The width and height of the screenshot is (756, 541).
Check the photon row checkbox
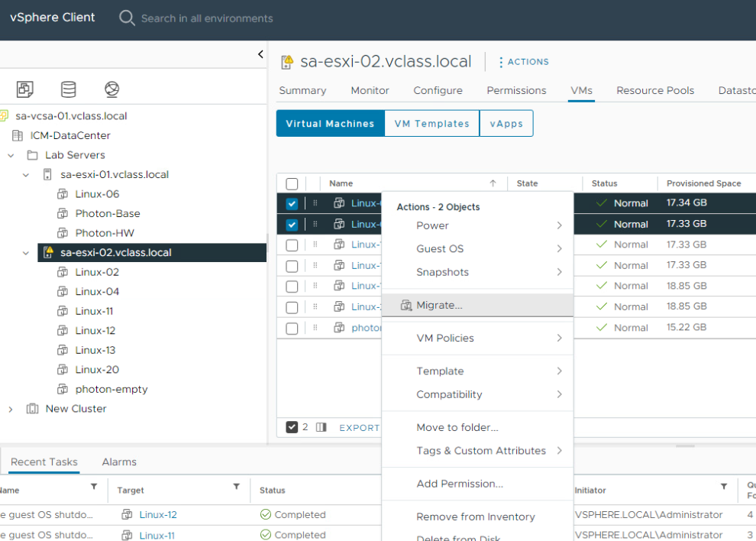292,328
